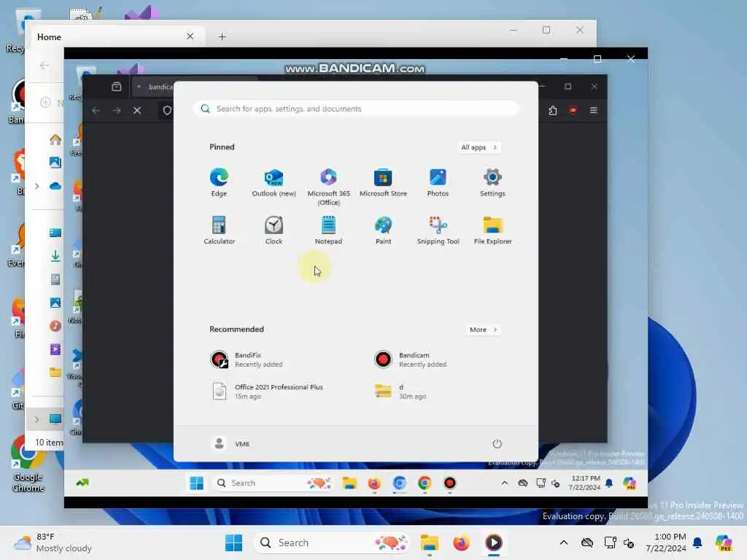Open Copilot preview on main taskbar

[724, 542]
